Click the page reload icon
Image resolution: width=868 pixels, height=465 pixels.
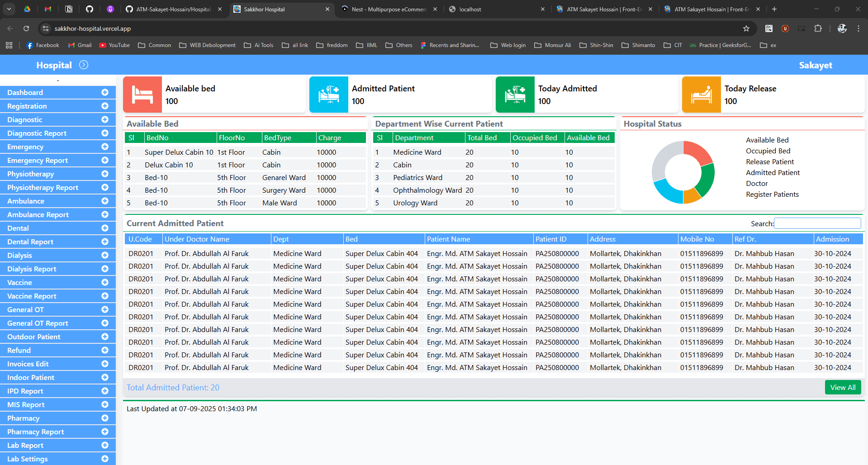(x=26, y=28)
